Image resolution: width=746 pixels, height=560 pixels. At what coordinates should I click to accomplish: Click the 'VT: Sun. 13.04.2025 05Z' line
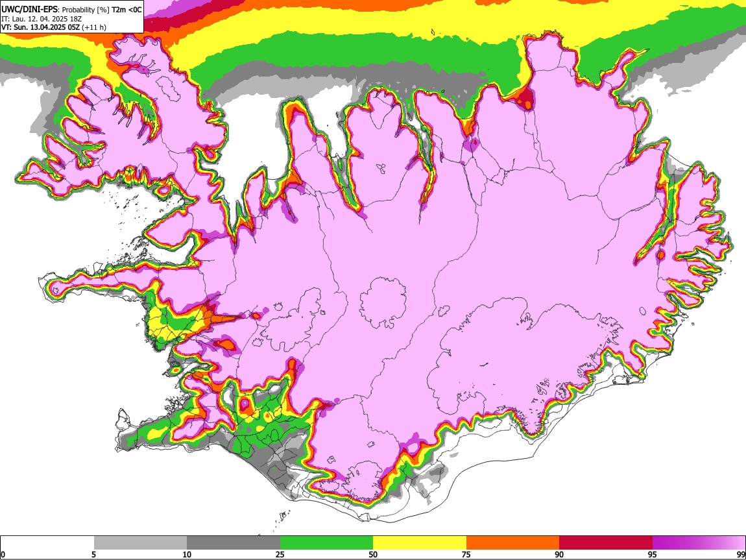point(40,27)
